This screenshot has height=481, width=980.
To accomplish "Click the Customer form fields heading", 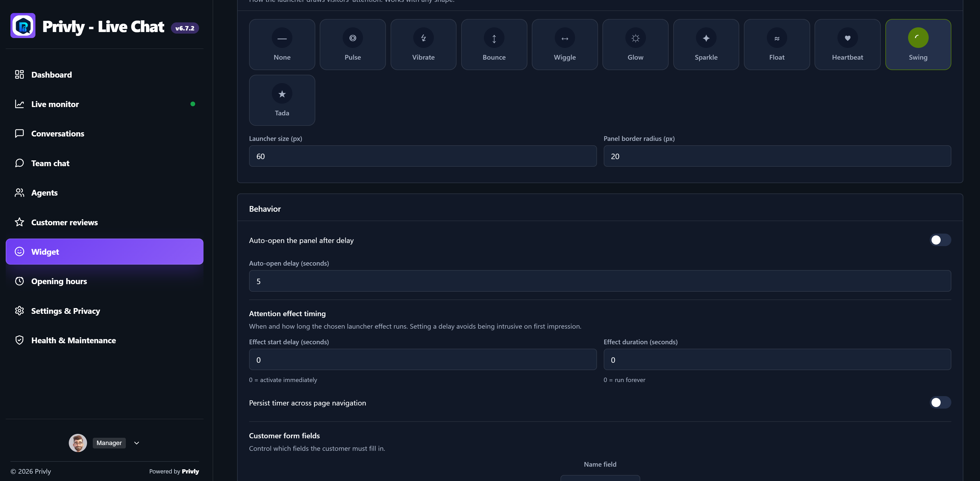I will point(284,436).
